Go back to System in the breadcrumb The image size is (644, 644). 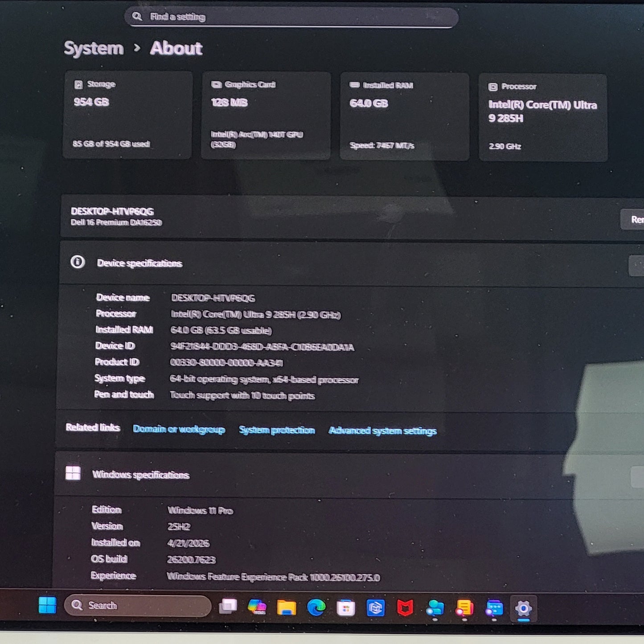[x=94, y=48]
